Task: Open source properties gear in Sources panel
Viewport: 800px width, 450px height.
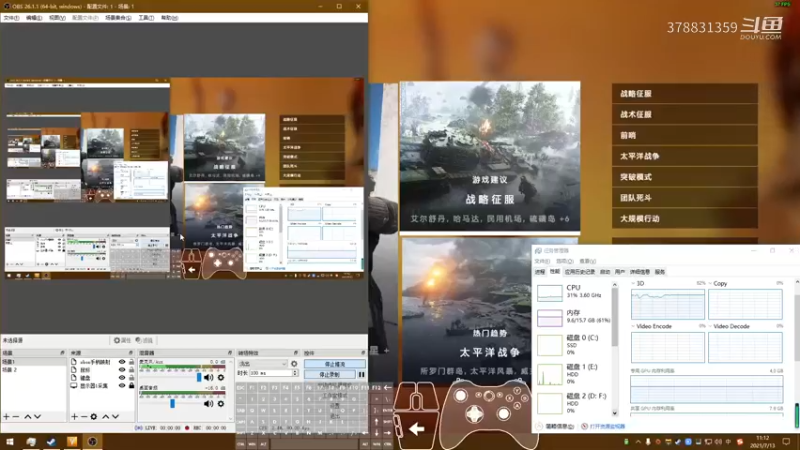Action: tap(94, 417)
